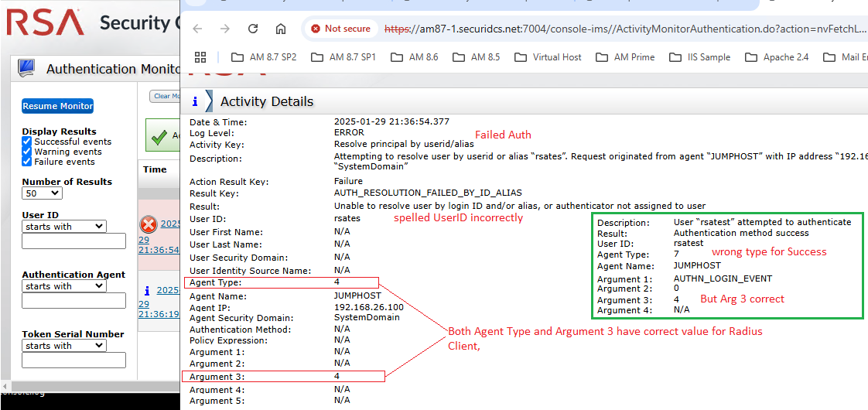Click the rsates User ID value
This screenshot has height=410, width=868.
point(347,218)
